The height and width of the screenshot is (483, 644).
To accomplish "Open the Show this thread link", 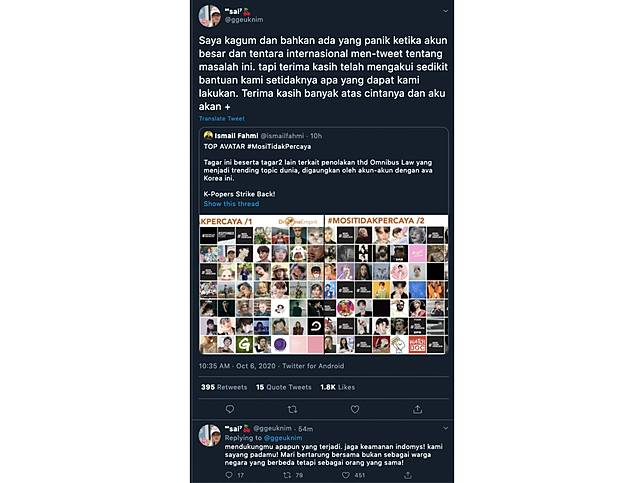I will pos(232,203).
